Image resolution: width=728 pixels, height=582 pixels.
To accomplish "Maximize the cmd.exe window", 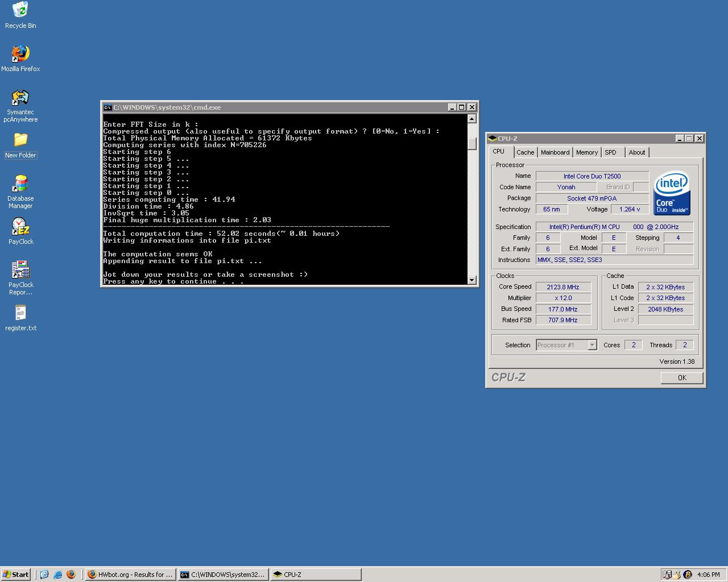I will [461, 107].
